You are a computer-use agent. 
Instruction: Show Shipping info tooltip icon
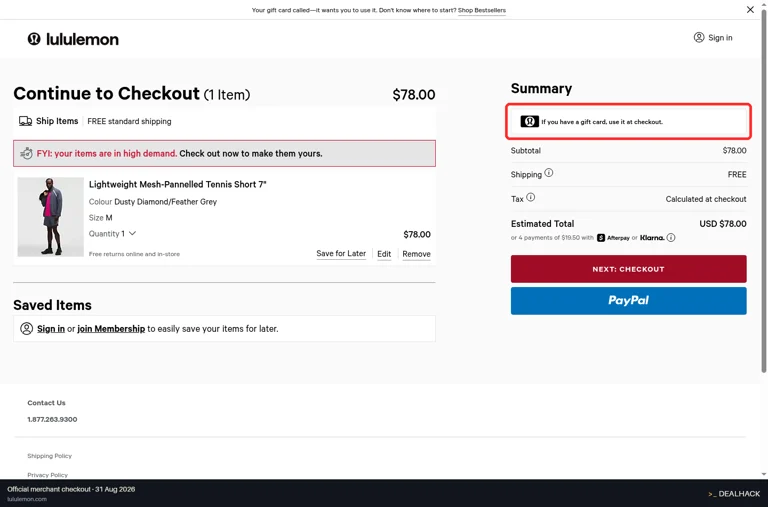coord(549,172)
